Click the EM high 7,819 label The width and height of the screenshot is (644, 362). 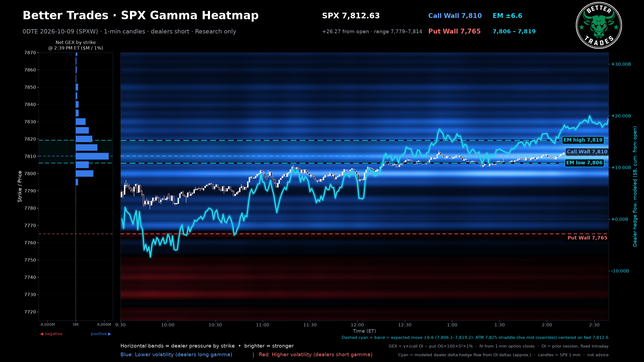pos(583,140)
